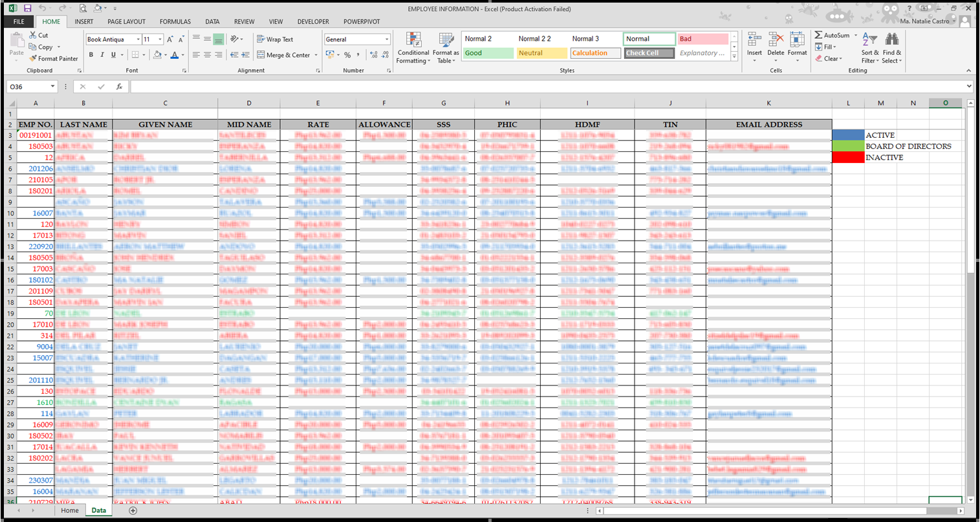Activate the Format Painter
The height and width of the screenshot is (522, 980).
(x=54, y=59)
